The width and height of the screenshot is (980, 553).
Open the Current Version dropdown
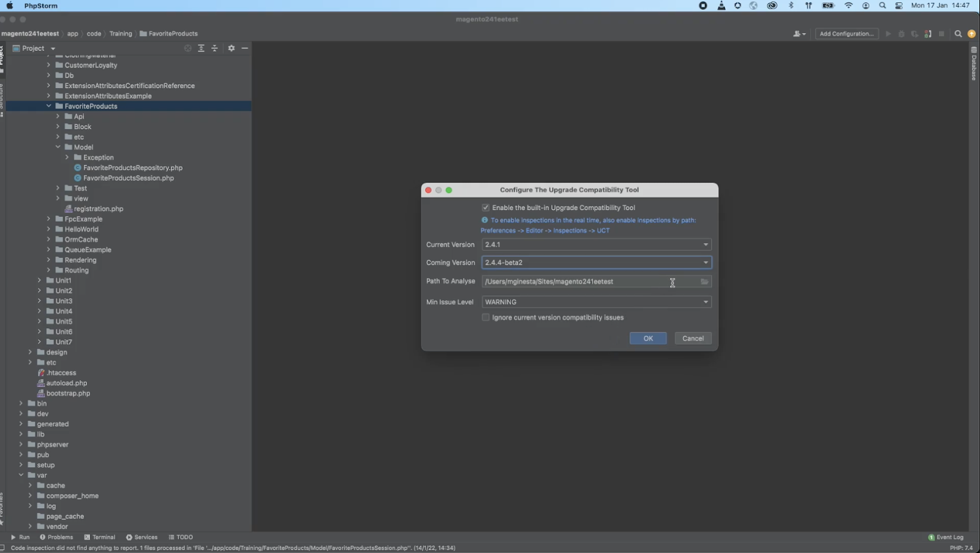596,244
